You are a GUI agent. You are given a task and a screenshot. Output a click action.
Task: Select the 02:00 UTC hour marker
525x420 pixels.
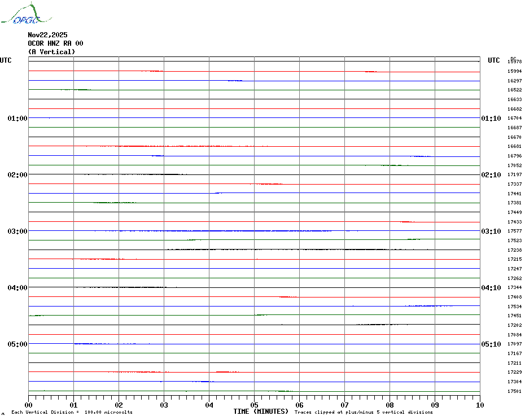point(17,175)
